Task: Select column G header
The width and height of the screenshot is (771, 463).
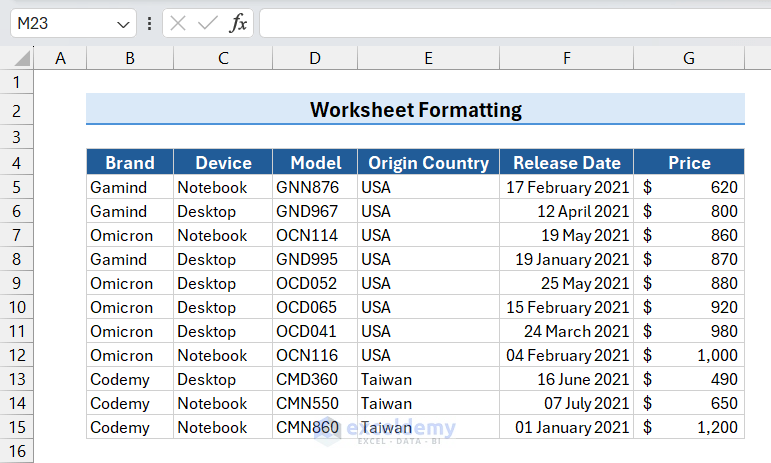Action: pos(689,58)
